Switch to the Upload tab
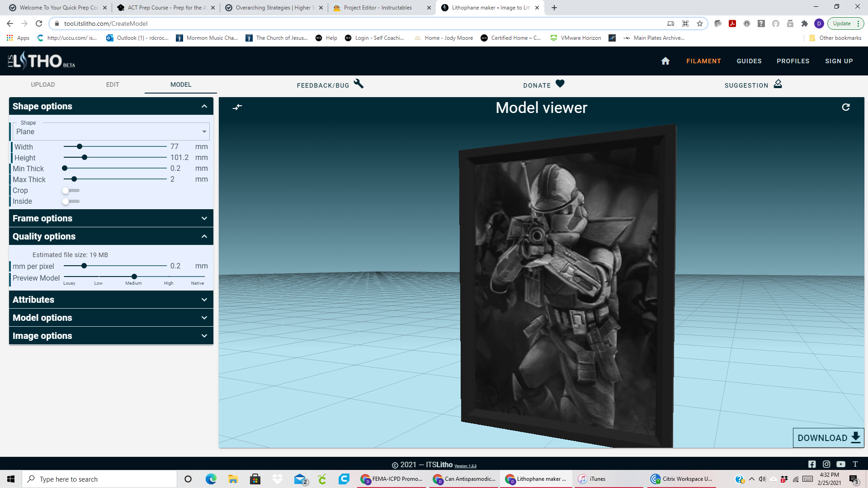The image size is (868, 488). (x=43, y=84)
